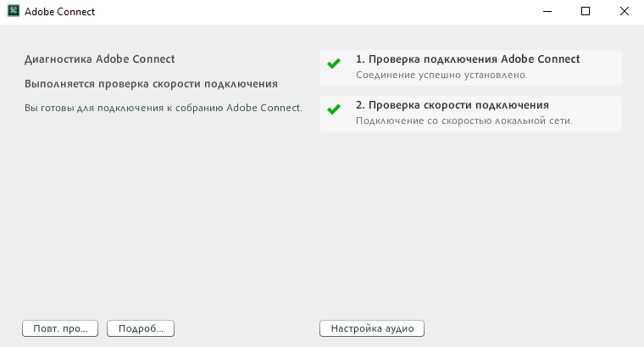This screenshot has width=644, height=347.
Task: Close the Adobe Connect diagnostics window
Action: 625,12
